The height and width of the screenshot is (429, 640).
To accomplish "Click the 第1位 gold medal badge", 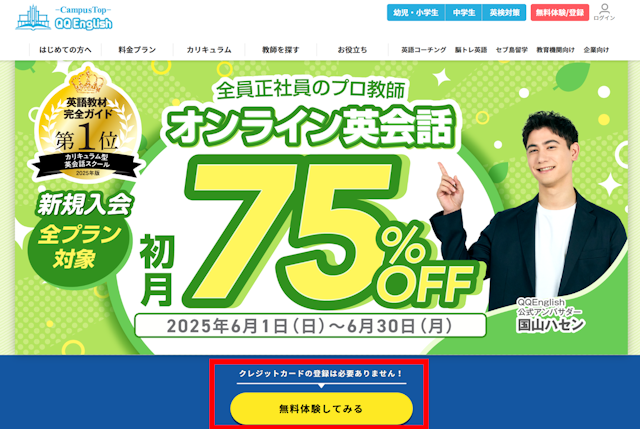I will 86,124.
